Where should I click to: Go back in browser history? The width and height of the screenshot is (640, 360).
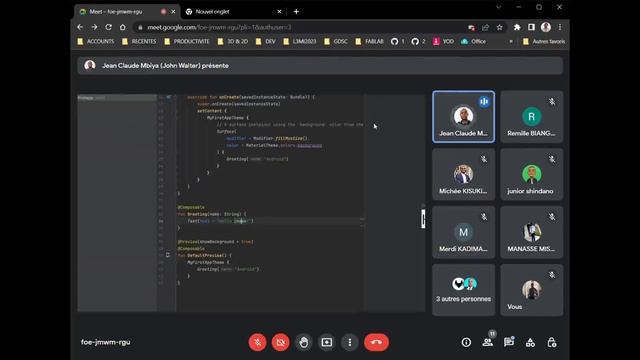pos(80,27)
